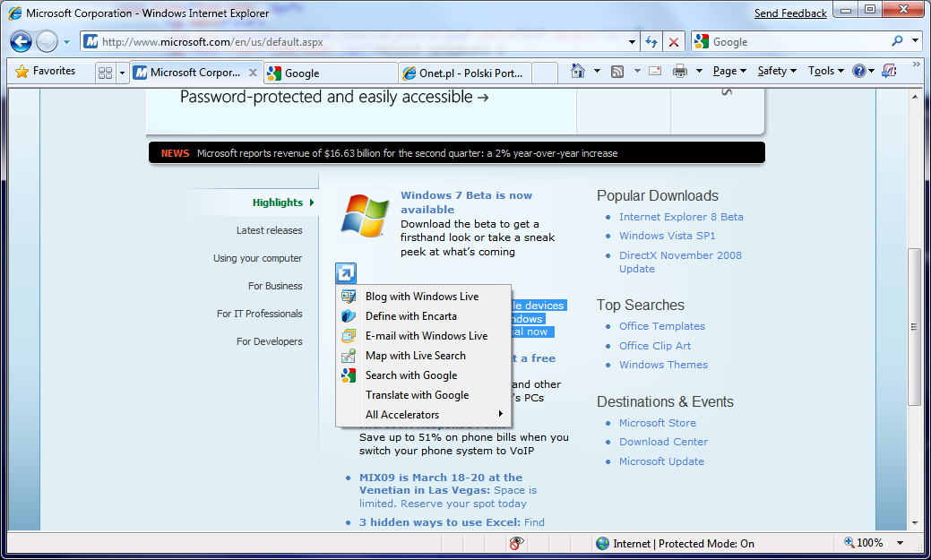Click the blue Accelerator arrow button
This screenshot has height=560, width=931.
pyautogui.click(x=346, y=273)
